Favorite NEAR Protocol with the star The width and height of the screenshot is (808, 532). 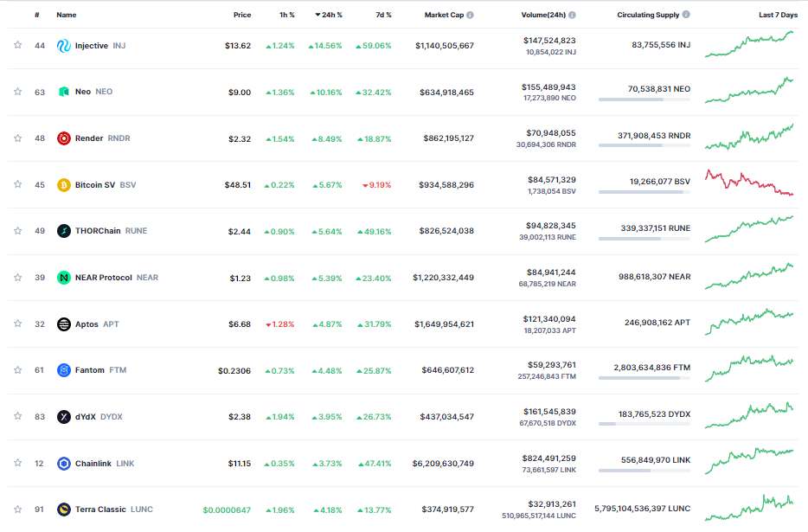point(17,278)
